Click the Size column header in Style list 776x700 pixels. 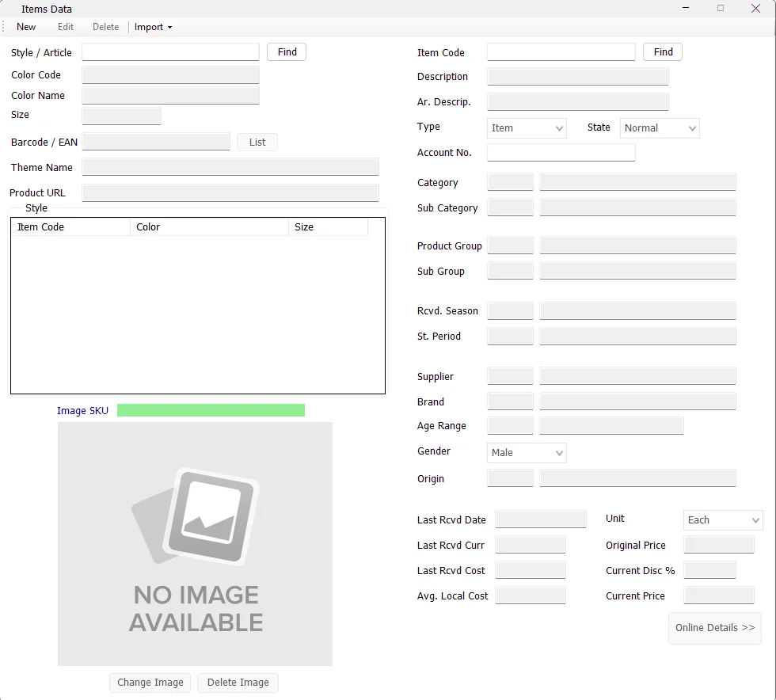click(328, 226)
